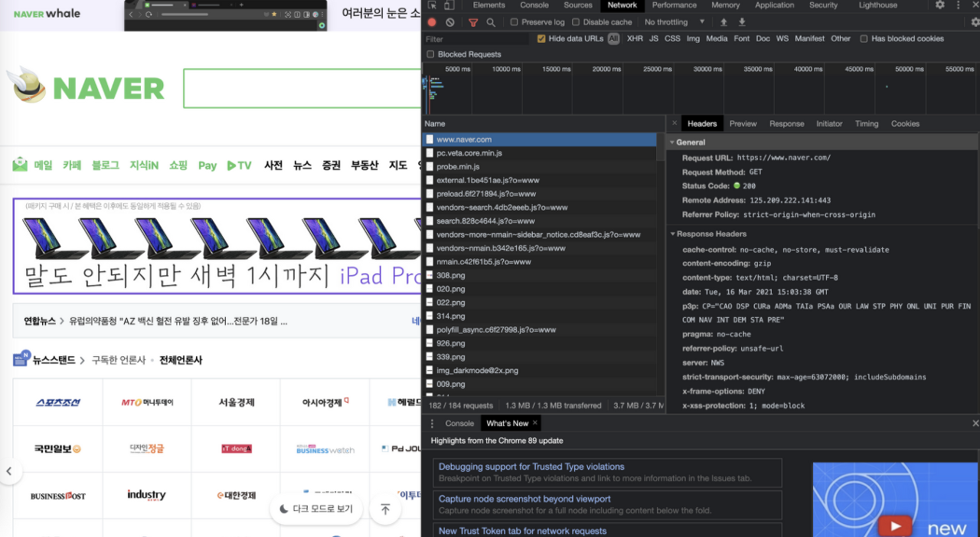Screen dimensions: 980x537
Task: Filter requests by JS
Action: 654,38
